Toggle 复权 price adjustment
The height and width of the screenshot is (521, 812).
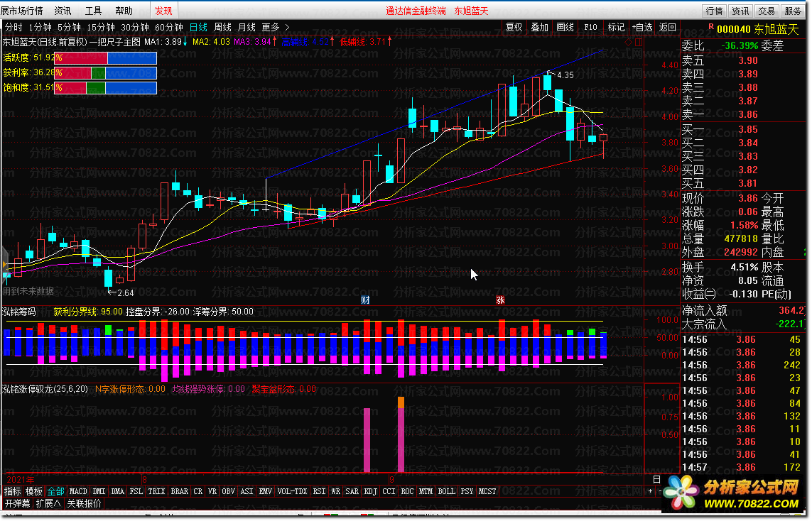point(514,27)
